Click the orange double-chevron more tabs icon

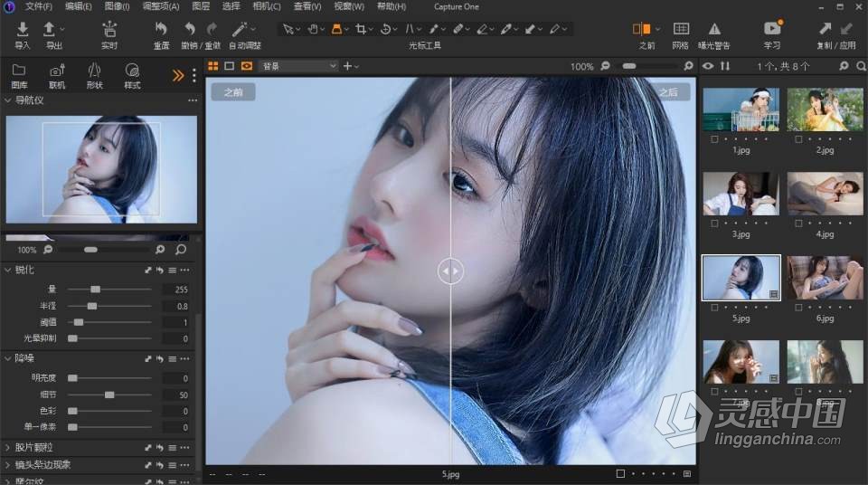[x=178, y=75]
